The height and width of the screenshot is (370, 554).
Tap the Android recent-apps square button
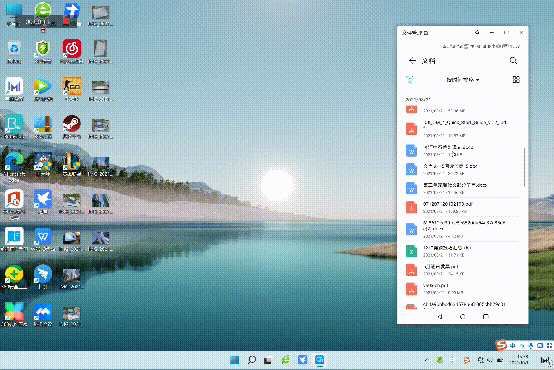click(x=486, y=317)
